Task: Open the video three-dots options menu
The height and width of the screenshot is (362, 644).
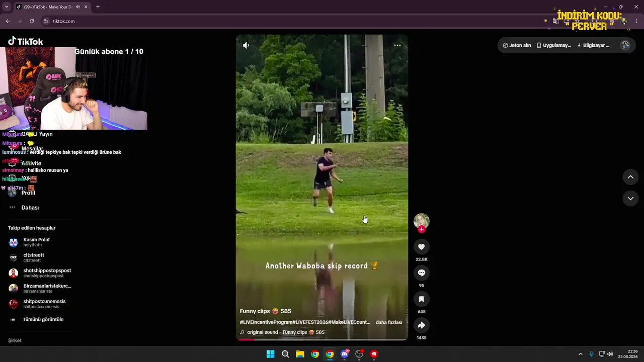Action: click(x=397, y=45)
